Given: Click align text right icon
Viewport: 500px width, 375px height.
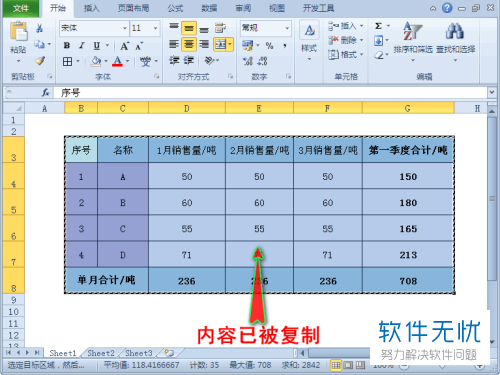Looking at the screenshot, I should (204, 44).
